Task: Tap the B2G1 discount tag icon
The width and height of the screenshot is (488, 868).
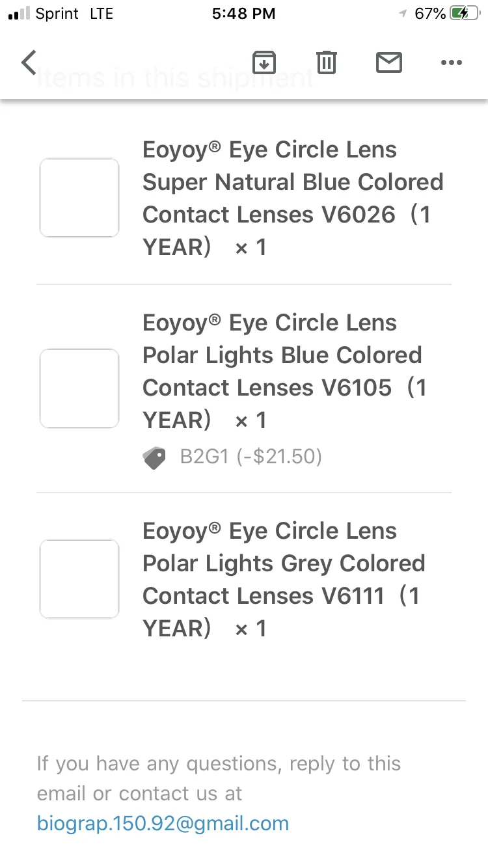Action: pyautogui.click(x=154, y=458)
